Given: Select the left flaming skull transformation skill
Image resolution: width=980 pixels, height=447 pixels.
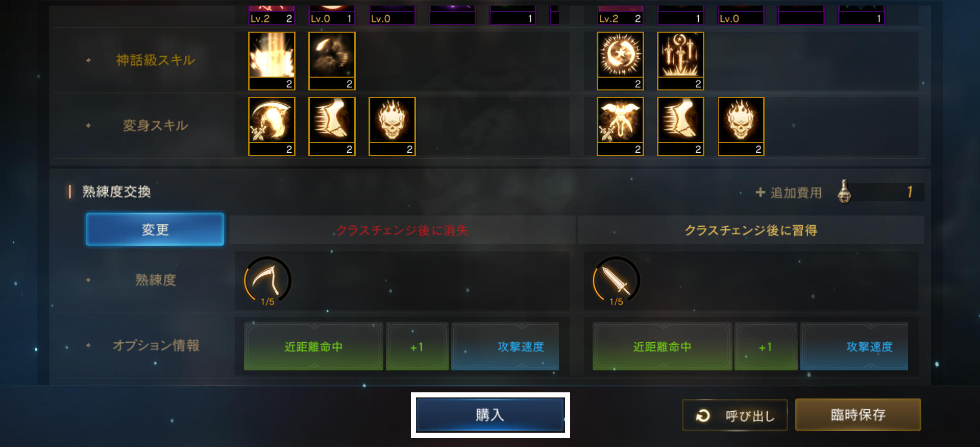Looking at the screenshot, I should pyautogui.click(x=392, y=126).
